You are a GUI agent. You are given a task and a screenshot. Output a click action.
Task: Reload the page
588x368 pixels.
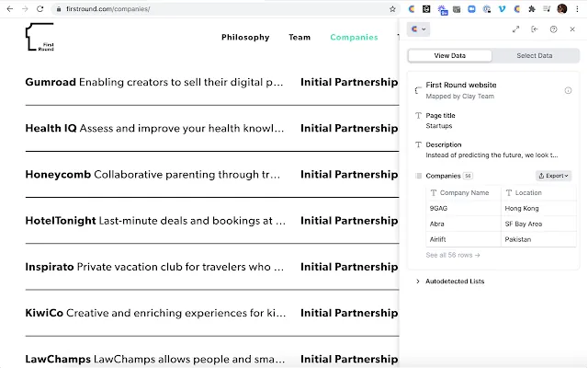(40, 9)
